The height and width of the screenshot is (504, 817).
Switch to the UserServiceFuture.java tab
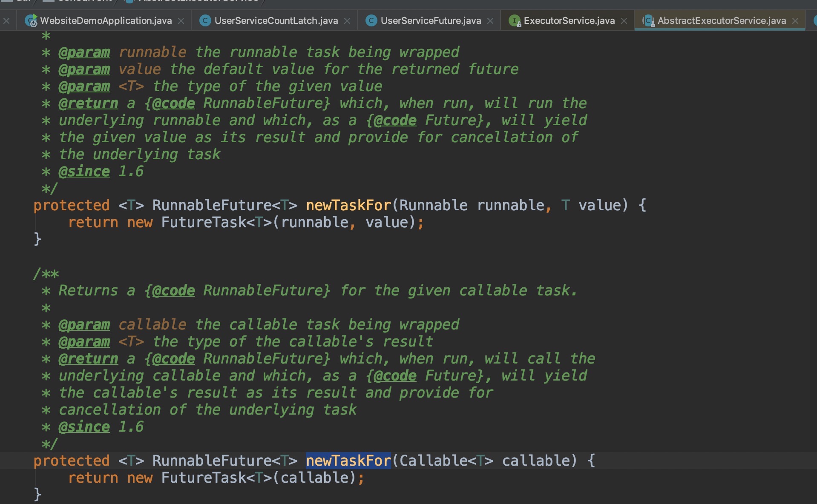pyautogui.click(x=431, y=20)
